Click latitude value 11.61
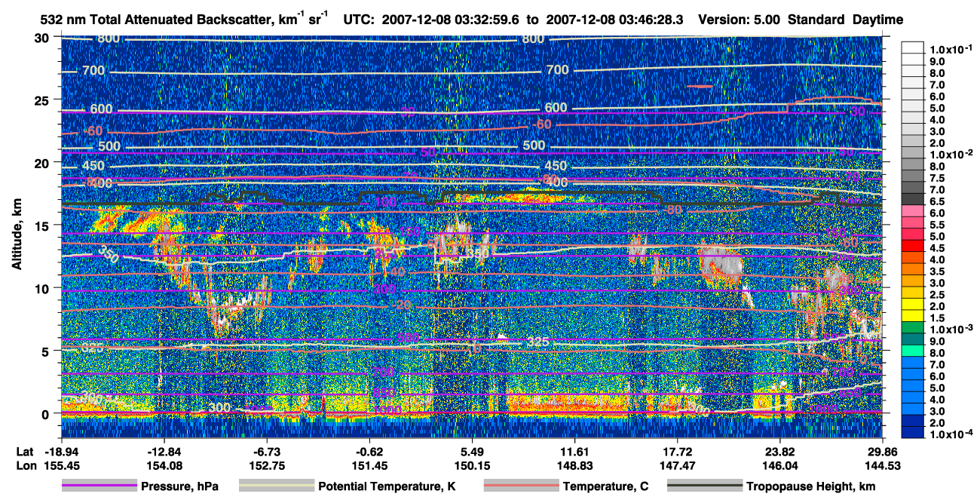The width and height of the screenshot is (980, 503). point(575,451)
